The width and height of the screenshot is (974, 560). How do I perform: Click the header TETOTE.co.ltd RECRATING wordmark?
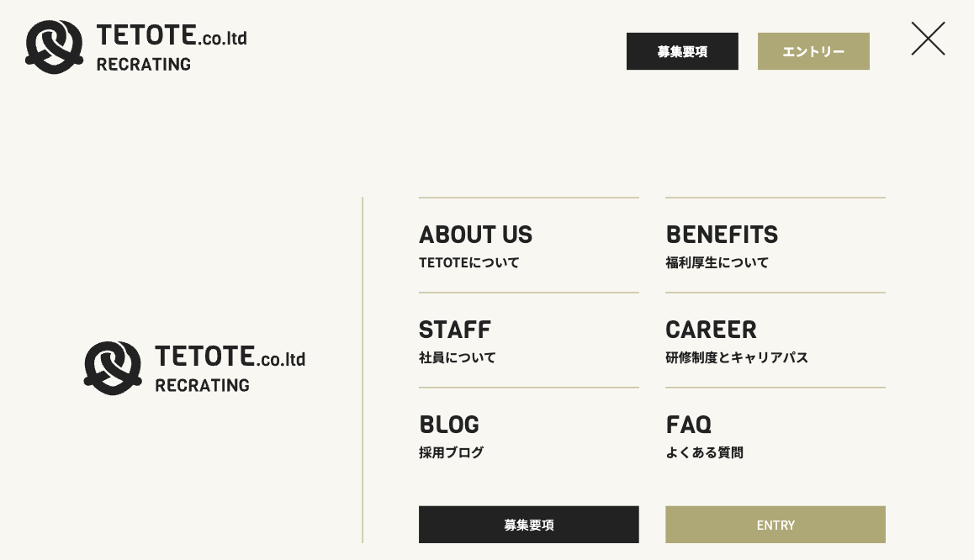point(172,48)
